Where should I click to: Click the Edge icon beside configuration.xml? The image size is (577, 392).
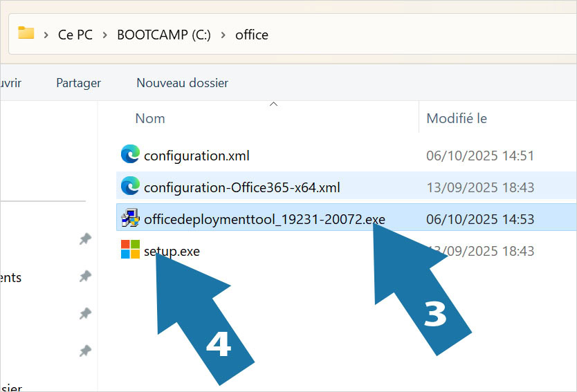click(x=130, y=155)
